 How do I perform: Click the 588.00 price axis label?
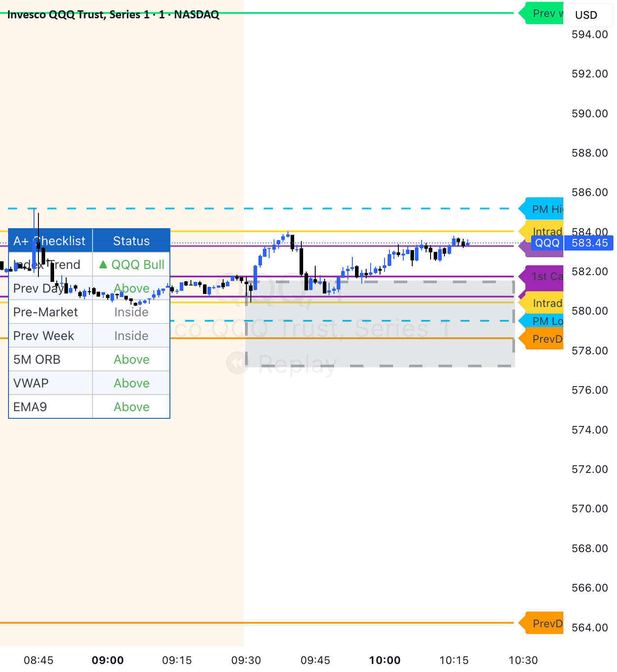590,153
